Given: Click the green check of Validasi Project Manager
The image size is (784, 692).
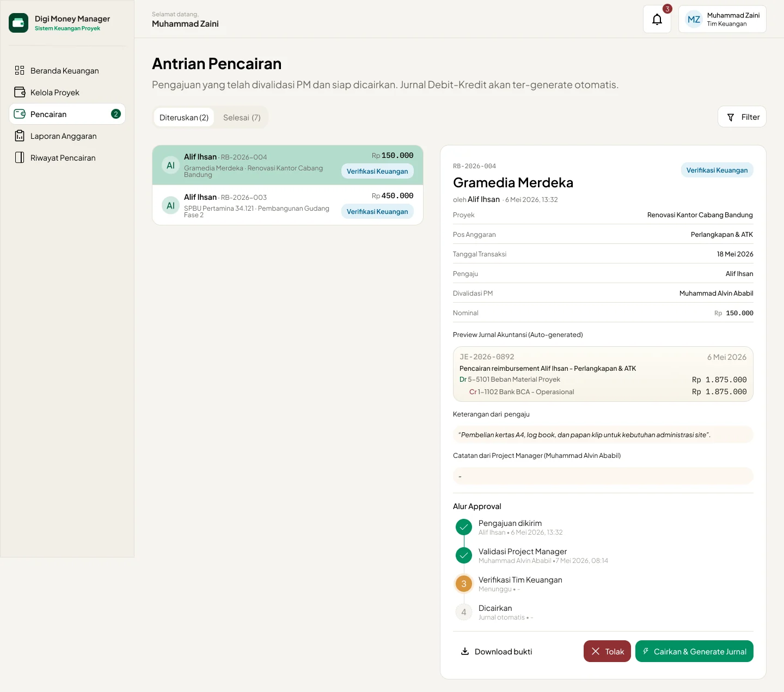Looking at the screenshot, I should coord(463,555).
